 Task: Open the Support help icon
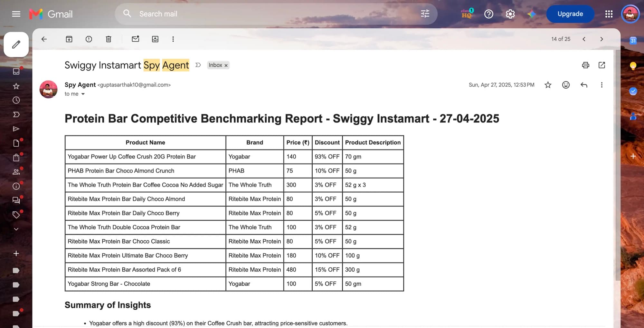(488, 14)
